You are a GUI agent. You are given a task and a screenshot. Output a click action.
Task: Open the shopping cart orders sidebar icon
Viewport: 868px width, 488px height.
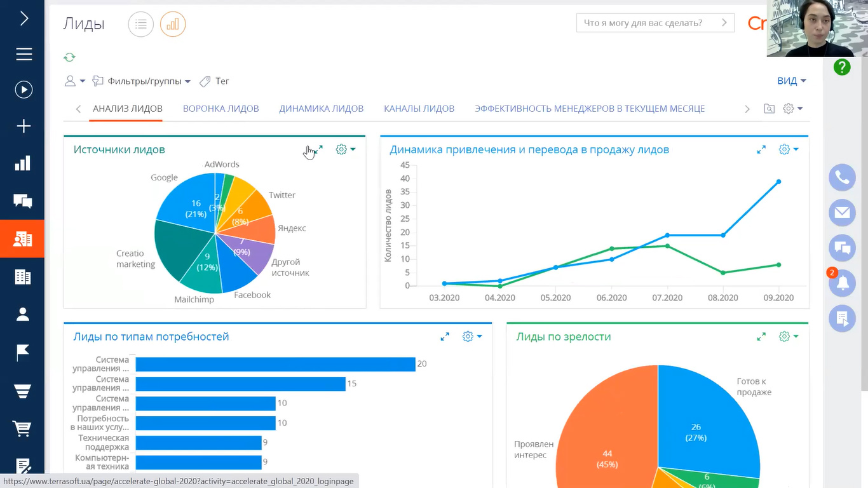[22, 429]
